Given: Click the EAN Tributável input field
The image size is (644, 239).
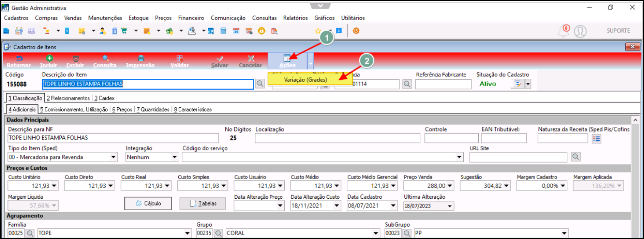Looking at the screenshot, I should [x=504, y=138].
